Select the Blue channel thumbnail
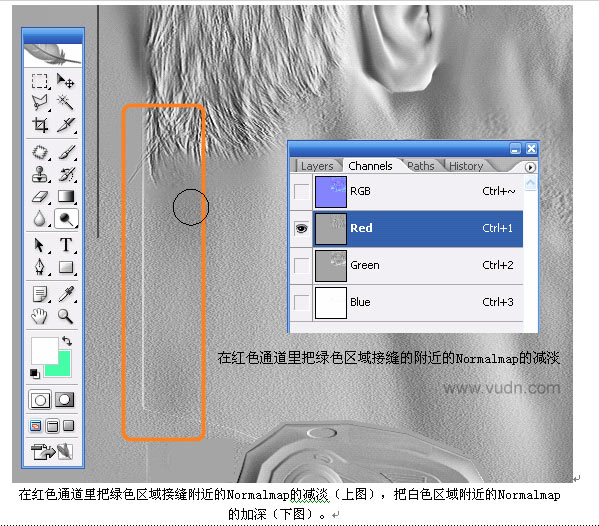 [331, 303]
